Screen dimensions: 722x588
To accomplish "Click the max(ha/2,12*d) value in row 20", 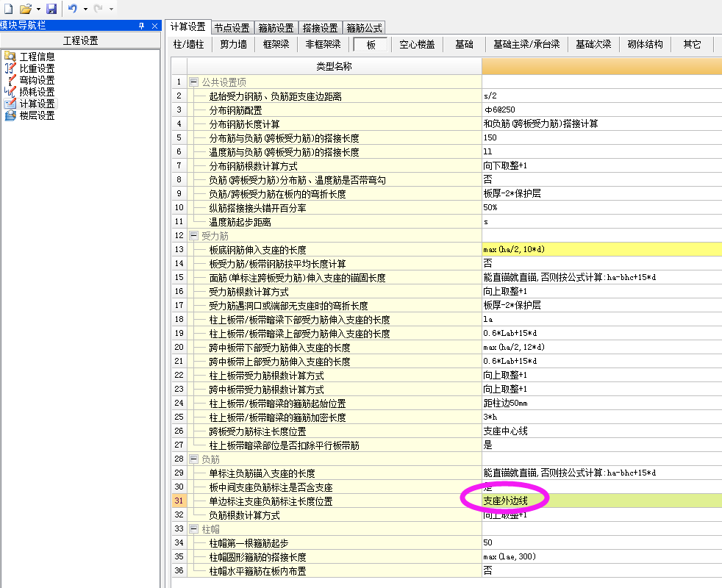I will [602, 347].
